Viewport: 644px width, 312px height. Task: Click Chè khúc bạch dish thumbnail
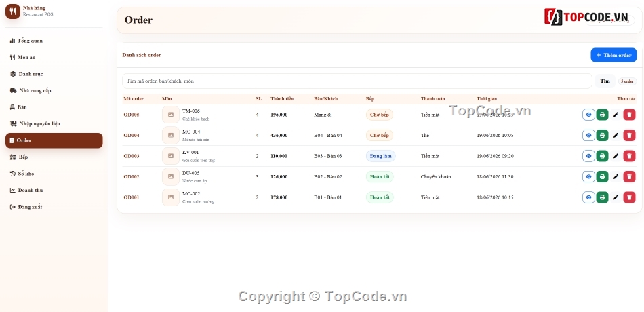point(170,115)
